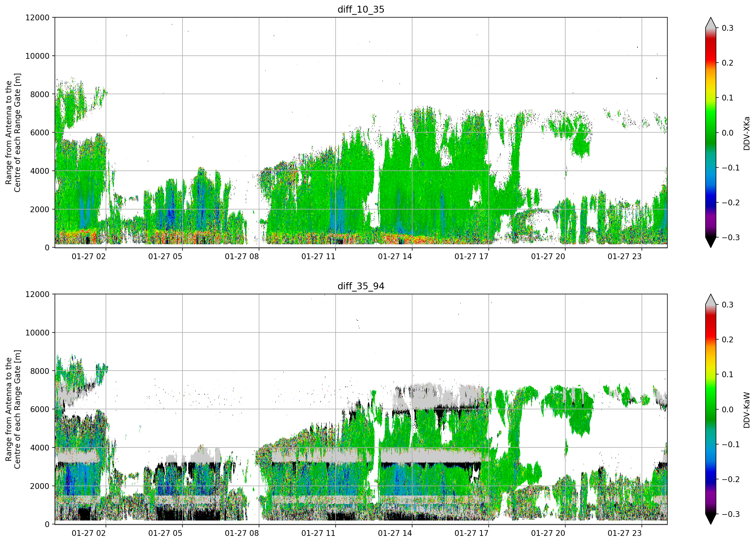Click the 8000 y-tick of diff_35_94 plot
Screen dimensions: 756x543
[x=40, y=371]
